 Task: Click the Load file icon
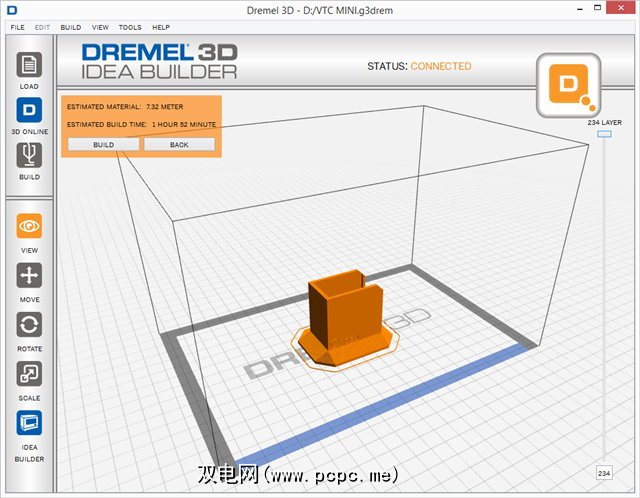(29, 64)
